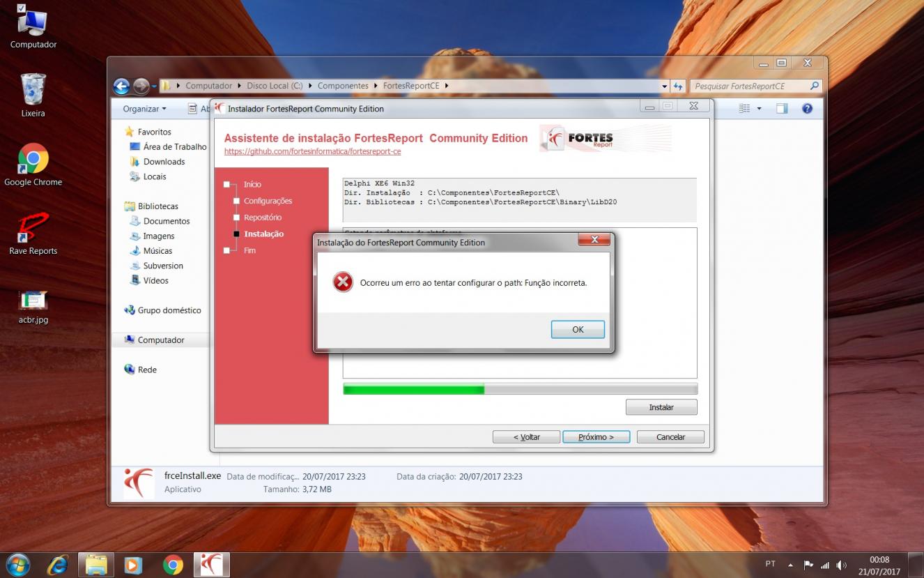Open the Windows Start menu orb
The width and height of the screenshot is (924, 578).
click(17, 564)
